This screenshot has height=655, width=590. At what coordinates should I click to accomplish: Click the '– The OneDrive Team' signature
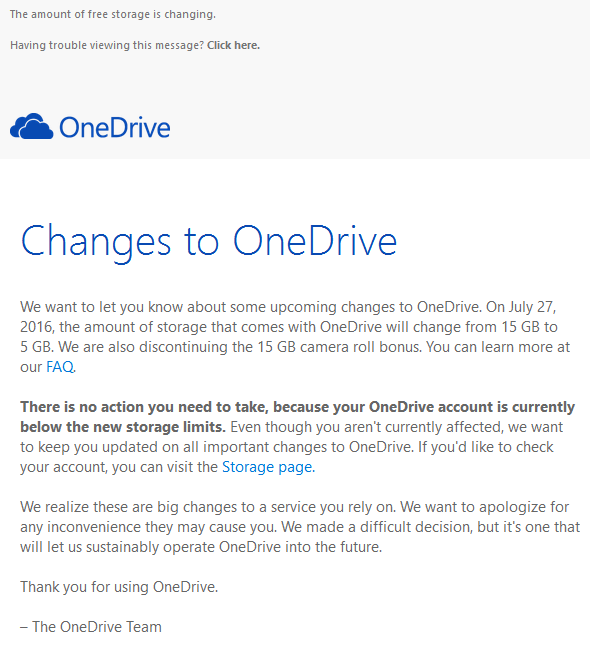click(x=91, y=627)
